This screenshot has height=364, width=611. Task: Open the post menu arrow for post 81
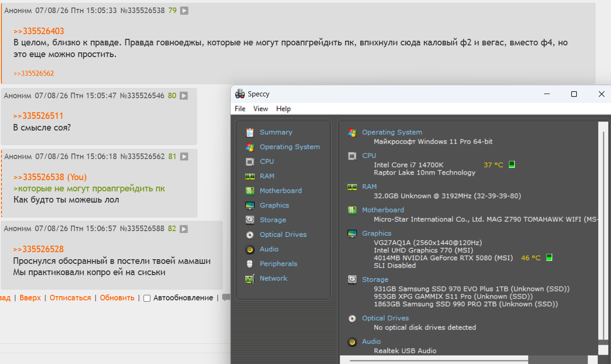[x=184, y=157]
